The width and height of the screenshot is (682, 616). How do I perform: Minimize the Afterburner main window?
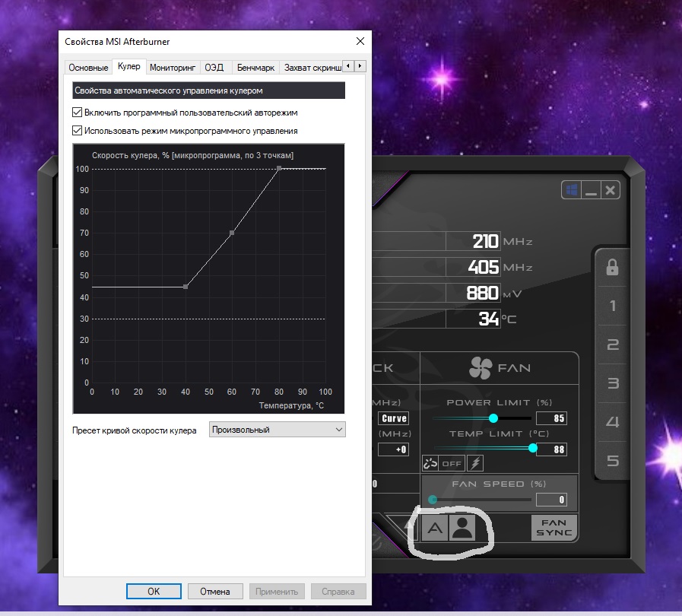[591, 190]
